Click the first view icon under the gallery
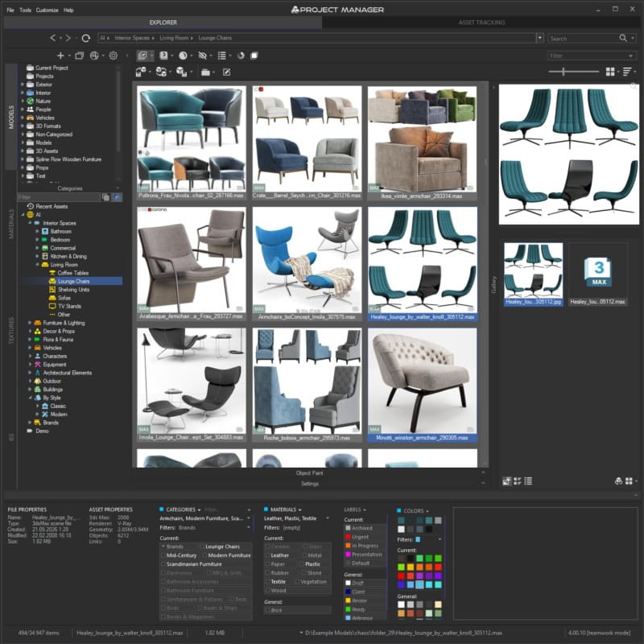Screen dimensions: 644x644 click(x=507, y=481)
